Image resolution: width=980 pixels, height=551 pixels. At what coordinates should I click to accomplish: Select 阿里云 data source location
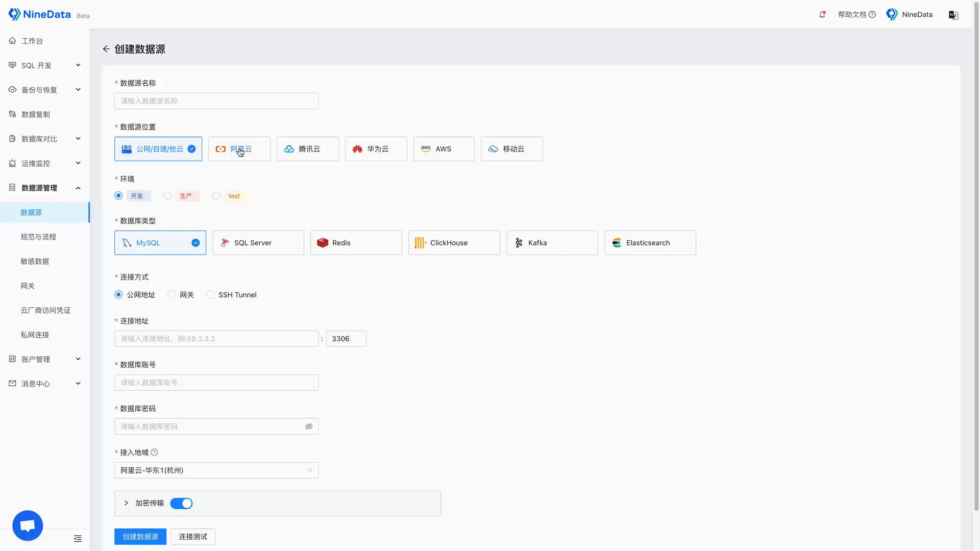tap(239, 149)
